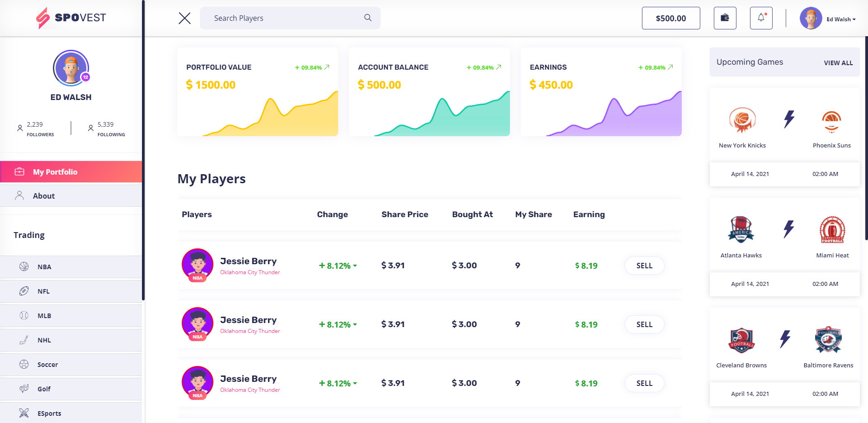Click Atlanta Hawks team logo
868x423 pixels.
(741, 229)
